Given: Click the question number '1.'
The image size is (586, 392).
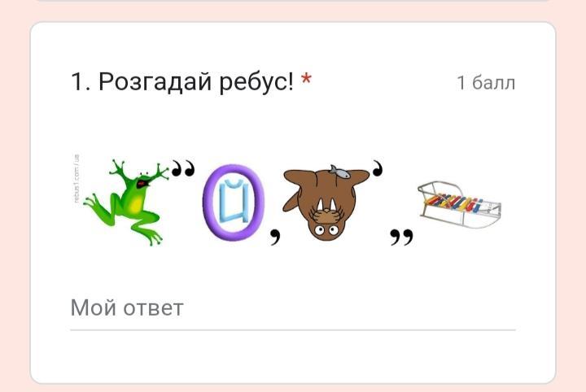Looking at the screenshot, I should coord(81,82).
